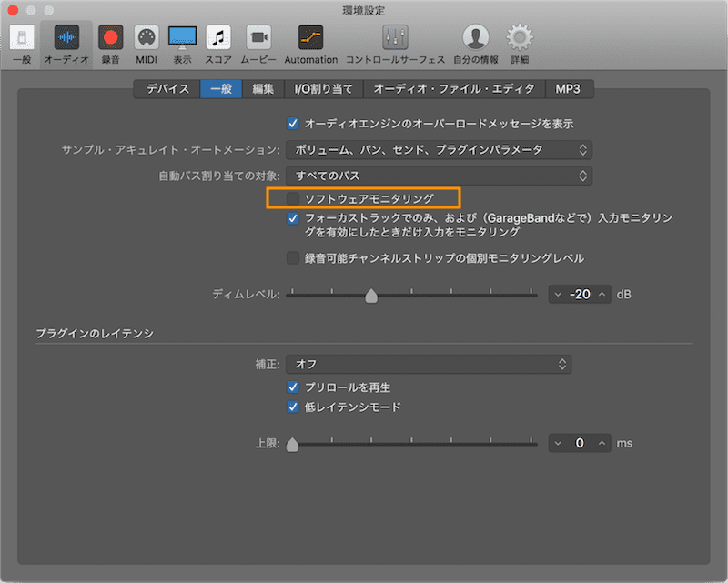This screenshot has height=583, width=728.
Task: Open the 詳細 gear icon
Action: pyautogui.click(x=520, y=37)
